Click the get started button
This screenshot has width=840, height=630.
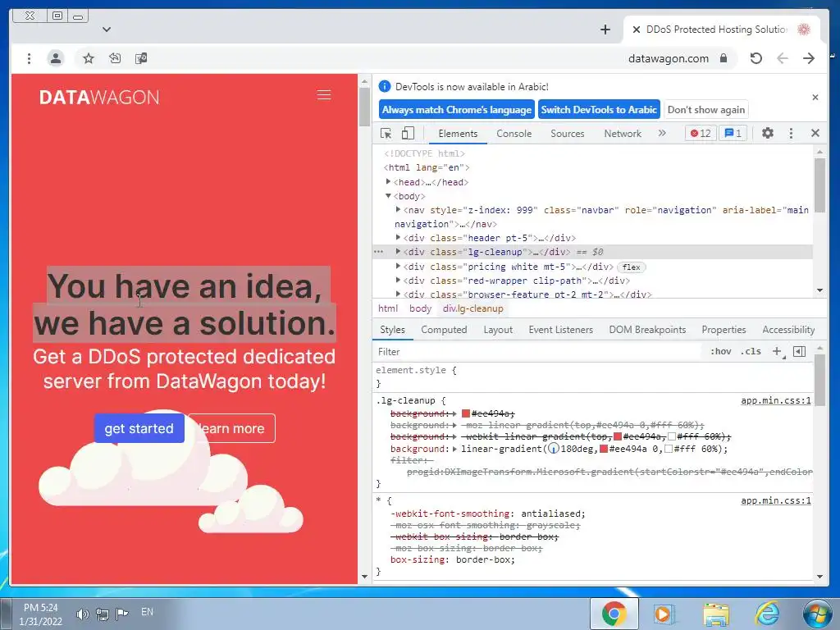pos(139,428)
